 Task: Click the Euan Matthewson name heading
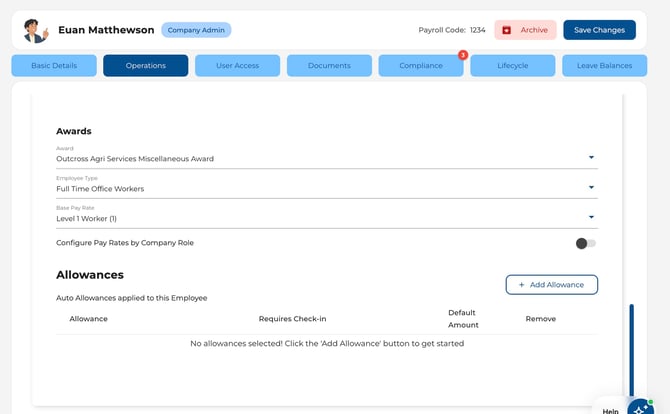click(106, 30)
